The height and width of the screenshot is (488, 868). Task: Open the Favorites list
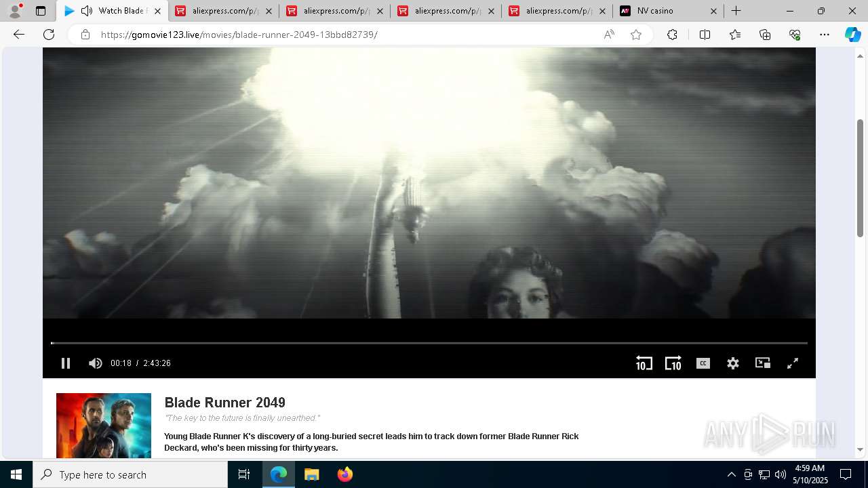(735, 35)
